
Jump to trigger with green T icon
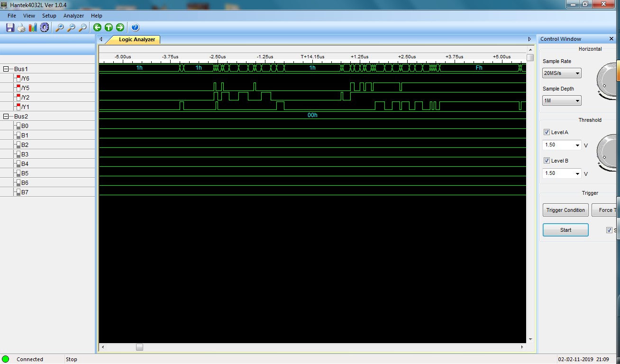[x=109, y=27]
